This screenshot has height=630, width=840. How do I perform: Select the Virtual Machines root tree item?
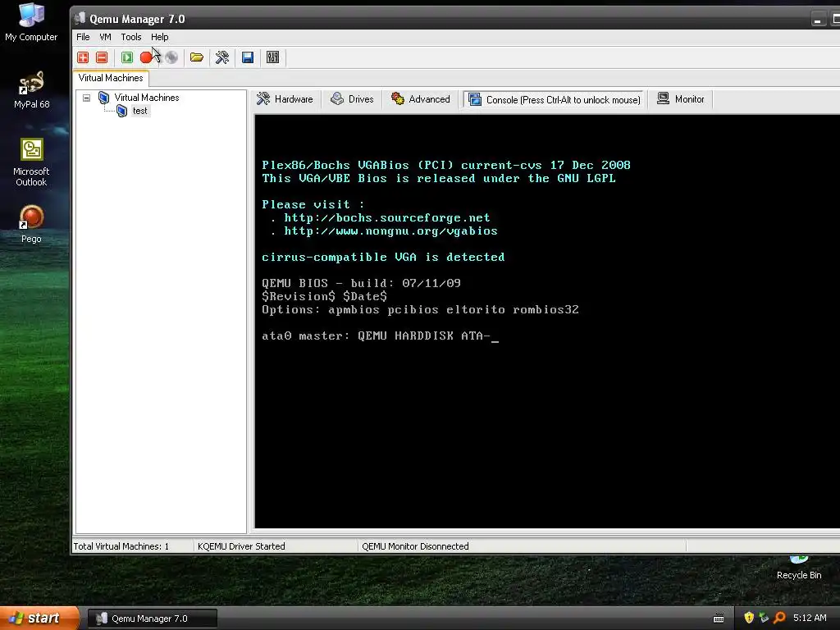(x=147, y=98)
